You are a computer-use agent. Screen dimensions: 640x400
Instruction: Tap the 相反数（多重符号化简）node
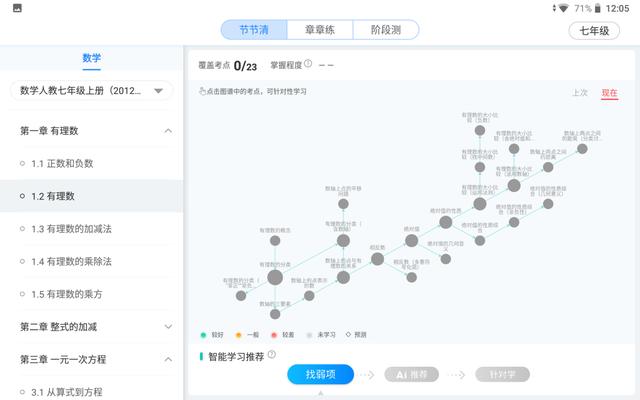coord(411,278)
